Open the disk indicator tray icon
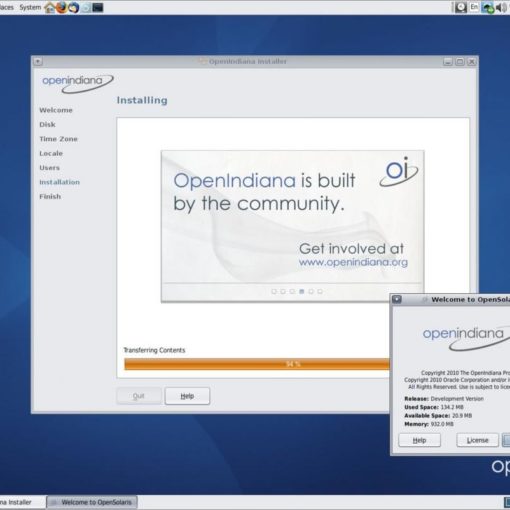 [461, 7]
